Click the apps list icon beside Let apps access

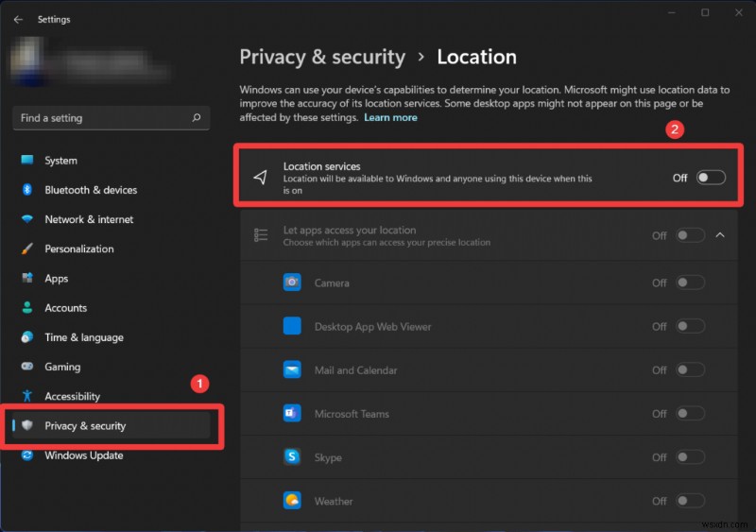click(261, 235)
